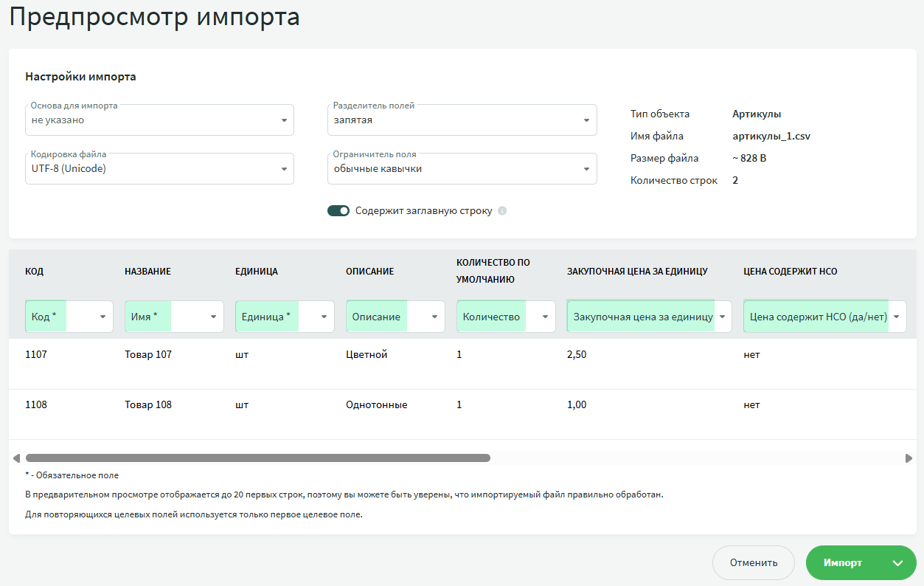Expand 'Кодировка файла' UTF-8 dropdown
The height and width of the screenshot is (586, 924).
tap(159, 169)
